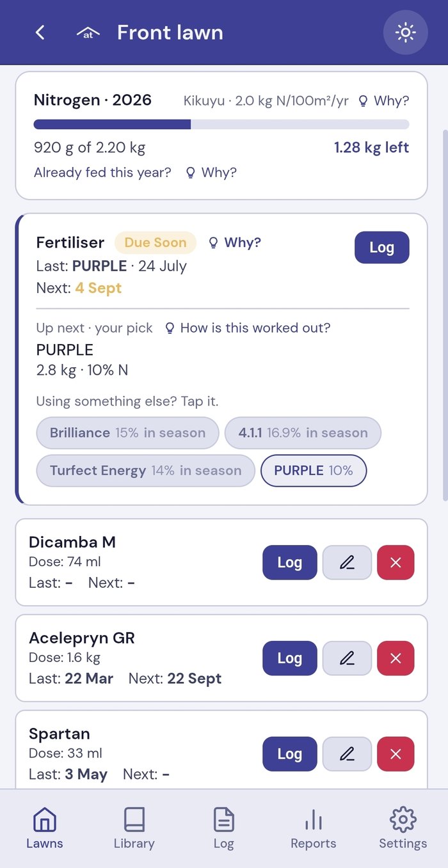Open 'How is this worked out?' explanation
448x868 pixels.
click(x=248, y=328)
